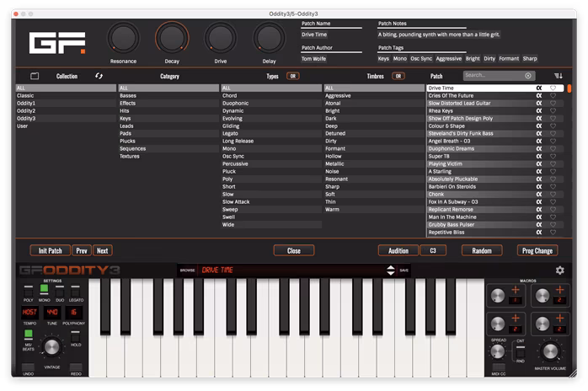Select Oddity2 in the Collection list
The image size is (588, 391).
coord(26,110)
